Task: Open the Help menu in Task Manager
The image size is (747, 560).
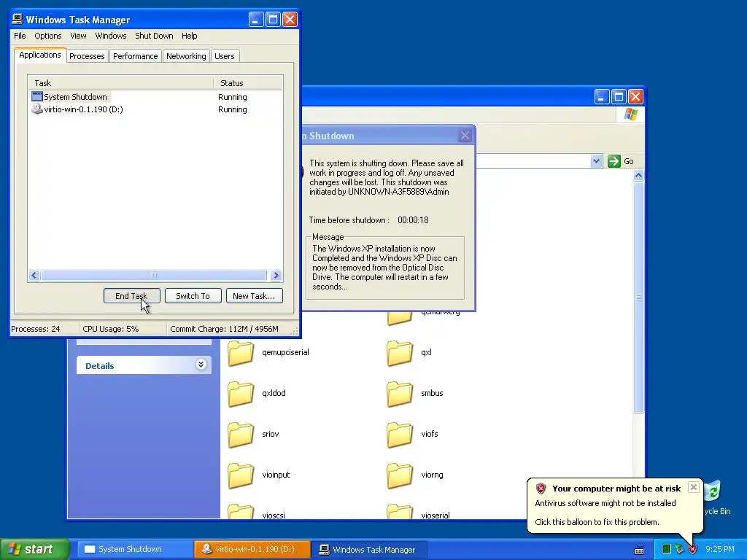Action: (189, 36)
